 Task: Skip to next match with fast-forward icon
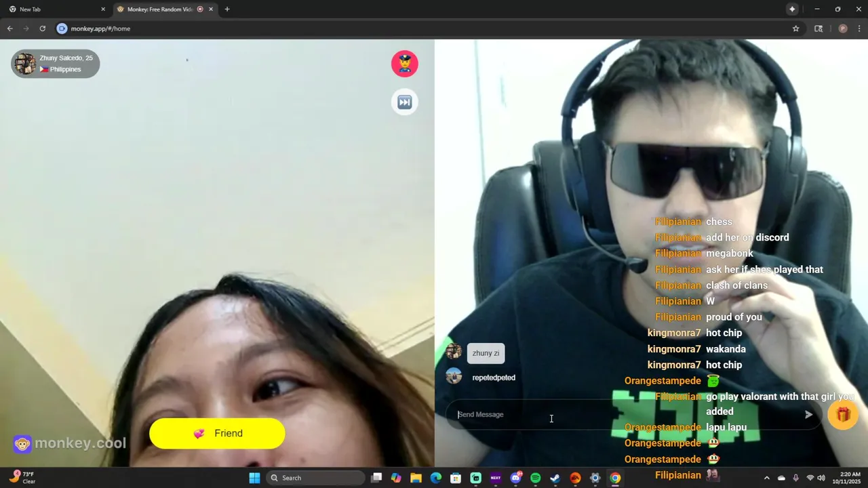click(x=405, y=102)
